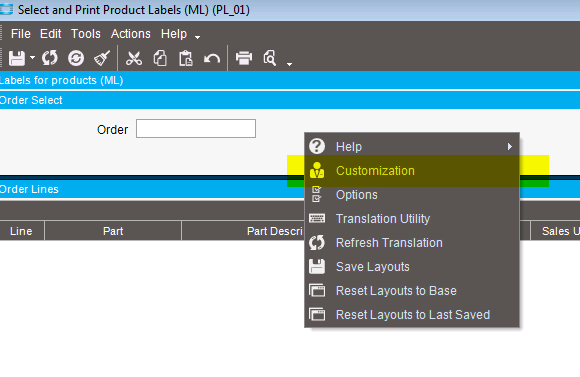
Task: Open the Save button dropdown arrow
Action: tap(33, 58)
